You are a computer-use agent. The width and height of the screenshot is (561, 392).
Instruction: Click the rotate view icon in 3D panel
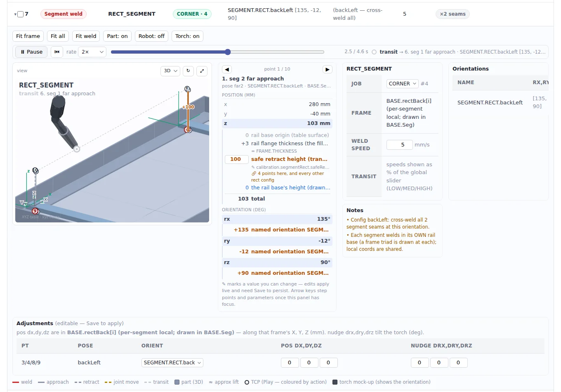188,71
